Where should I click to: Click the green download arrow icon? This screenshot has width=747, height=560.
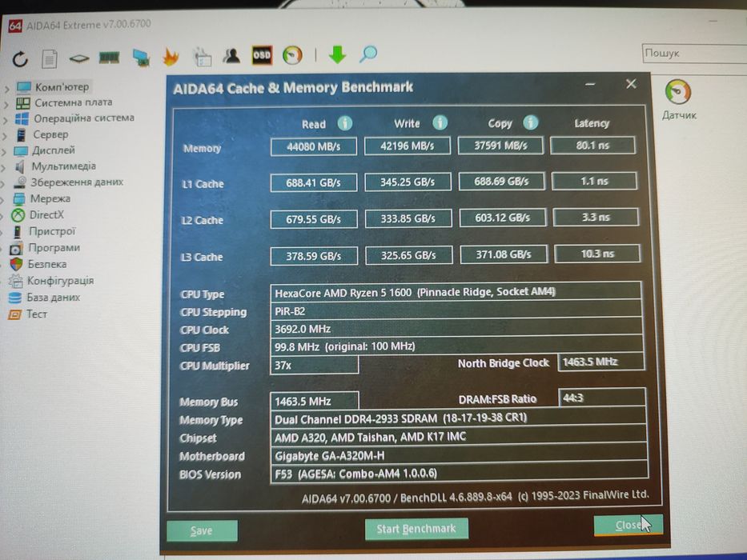337,54
